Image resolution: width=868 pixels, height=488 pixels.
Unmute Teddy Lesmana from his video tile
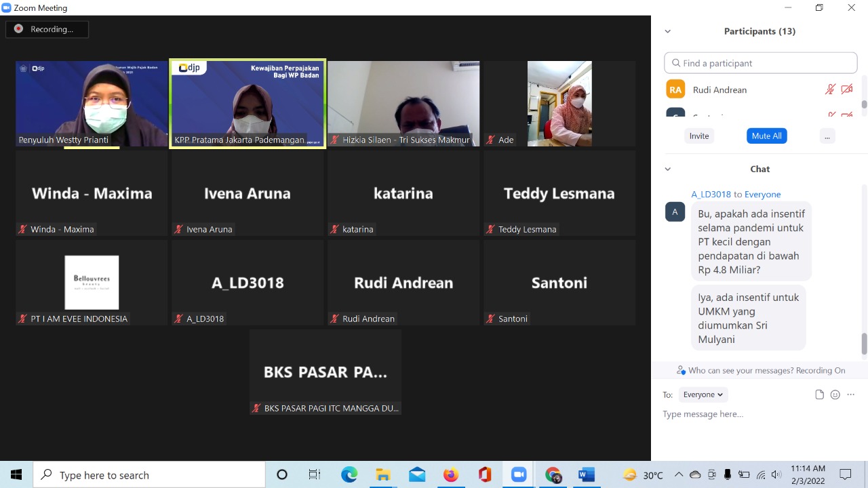pyautogui.click(x=490, y=230)
